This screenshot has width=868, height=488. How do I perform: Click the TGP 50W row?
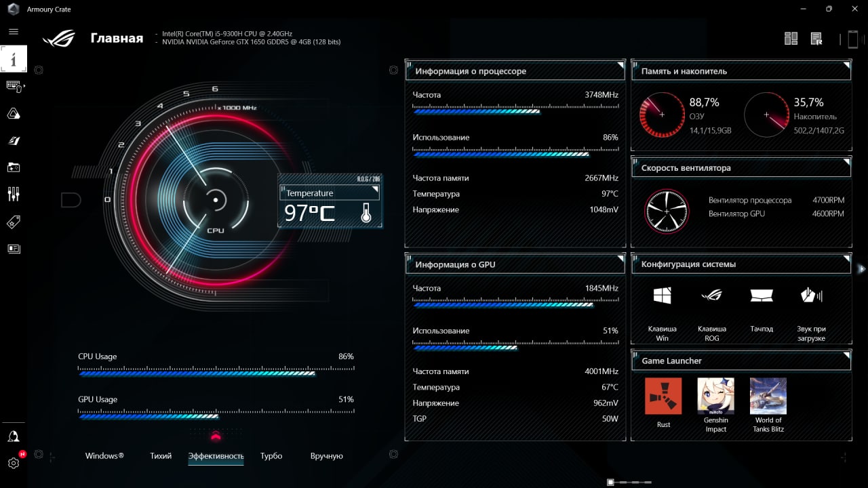click(x=515, y=419)
